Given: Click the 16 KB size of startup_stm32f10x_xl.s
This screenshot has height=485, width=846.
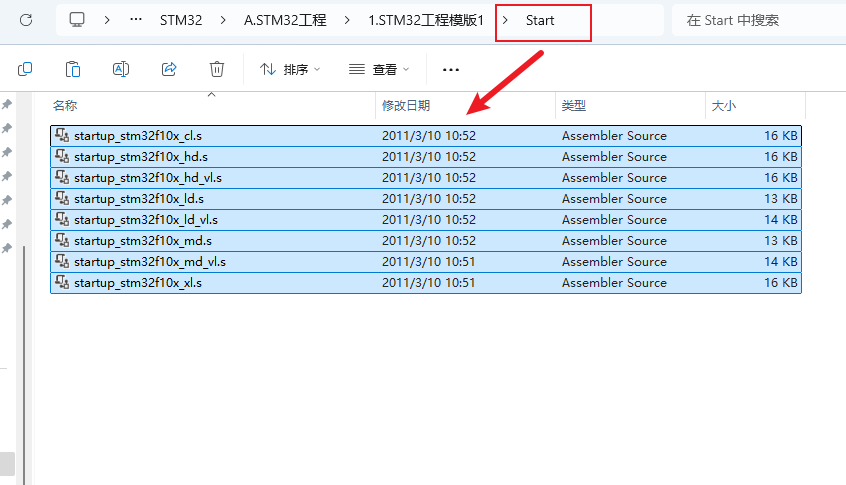Looking at the screenshot, I should point(781,283).
